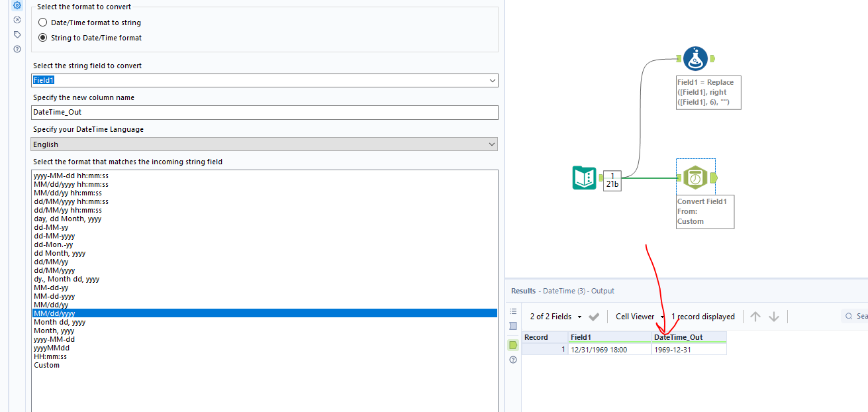Select the String to Date/Time format radio button
The image size is (868, 412).
(x=42, y=38)
